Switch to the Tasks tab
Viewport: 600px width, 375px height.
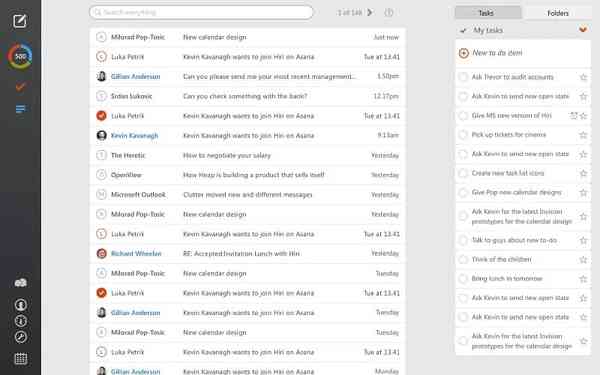point(488,13)
